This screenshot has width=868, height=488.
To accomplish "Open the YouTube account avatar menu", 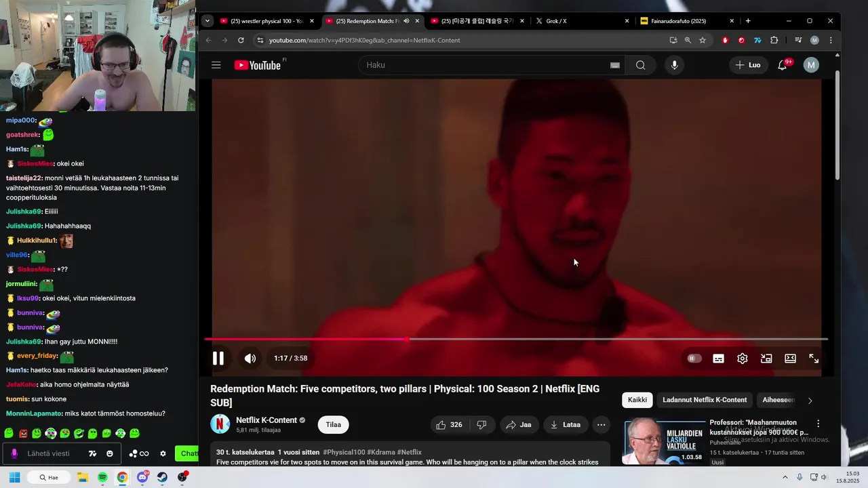I will [x=811, y=65].
